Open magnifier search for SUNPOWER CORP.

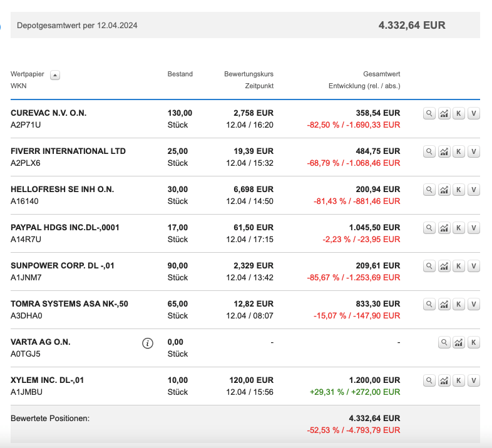[429, 266]
